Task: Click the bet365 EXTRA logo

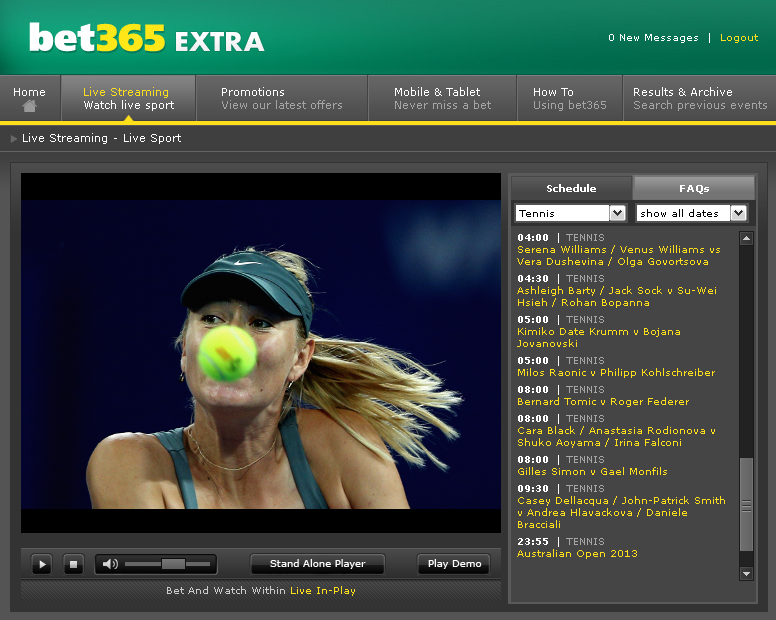Action: pyautogui.click(x=146, y=38)
